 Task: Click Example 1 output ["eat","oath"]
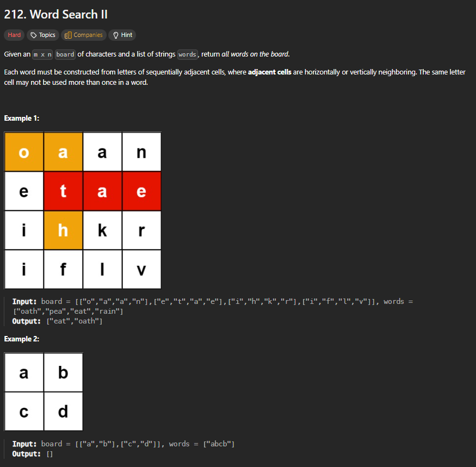coord(75,321)
